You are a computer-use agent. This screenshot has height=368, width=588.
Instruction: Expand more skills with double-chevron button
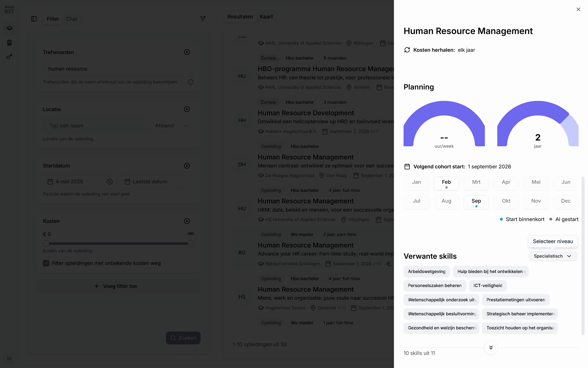click(491, 347)
